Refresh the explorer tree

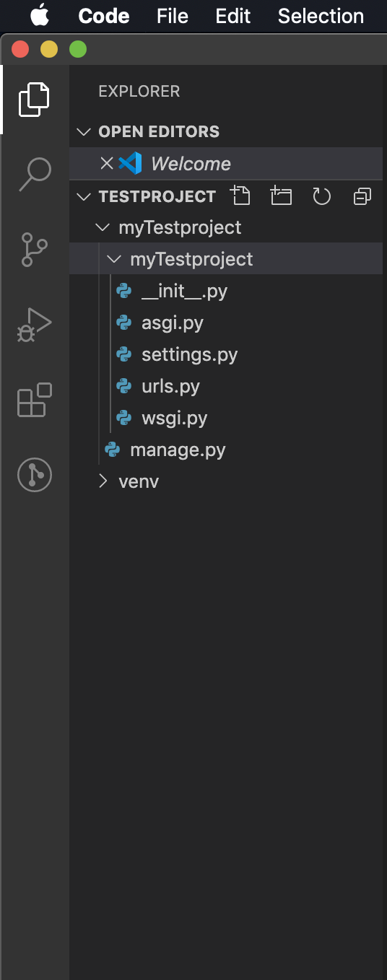(321, 196)
